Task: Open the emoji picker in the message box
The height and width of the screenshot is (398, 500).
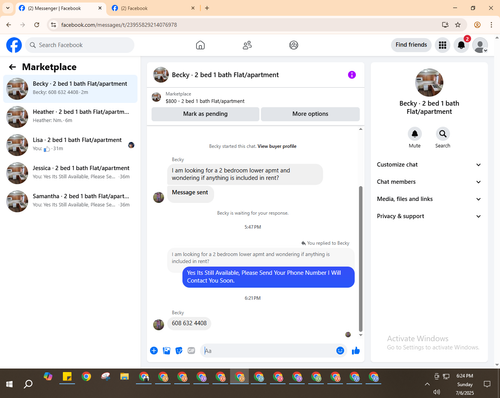Action: pos(340,350)
